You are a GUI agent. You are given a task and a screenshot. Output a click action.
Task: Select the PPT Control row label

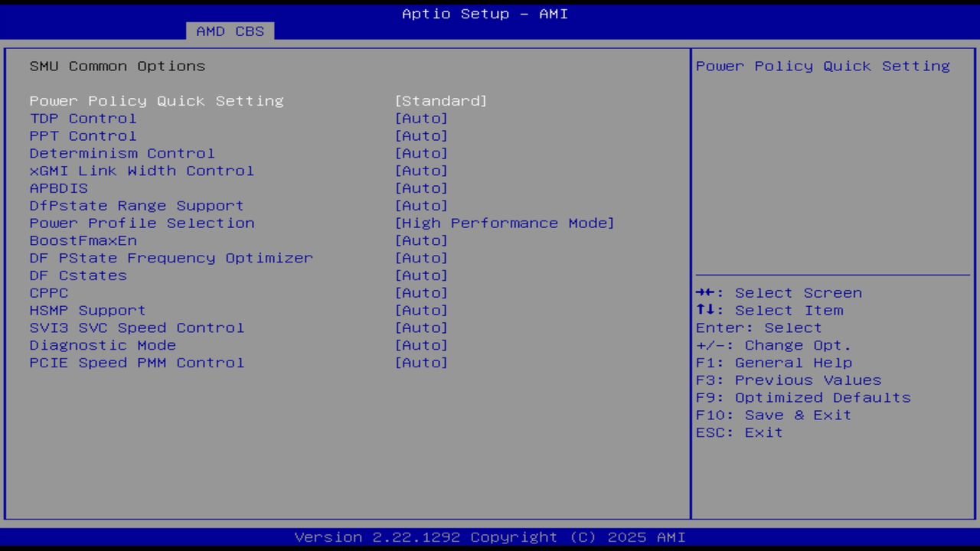83,136
